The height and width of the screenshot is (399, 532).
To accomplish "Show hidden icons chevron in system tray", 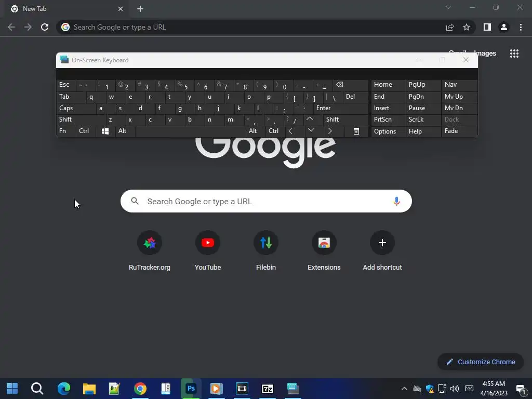I will [404, 389].
